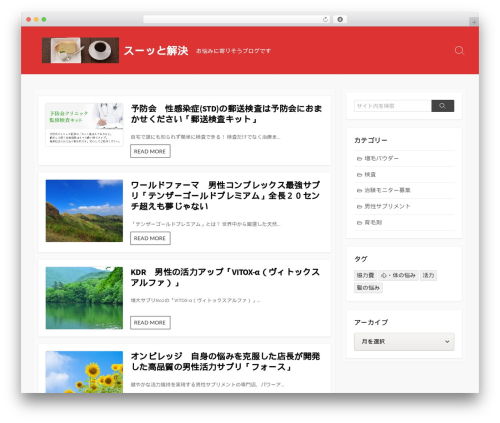
Task: Focus the サイト内を検索 search field
Action: [393, 106]
